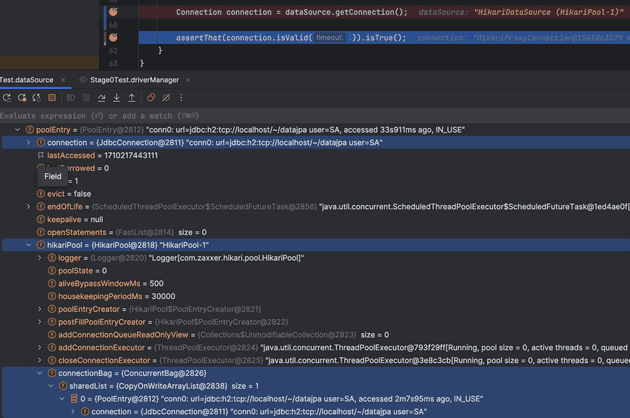Select the 'evict = false' row
Screen dimensions: 630x418
(315, 194)
